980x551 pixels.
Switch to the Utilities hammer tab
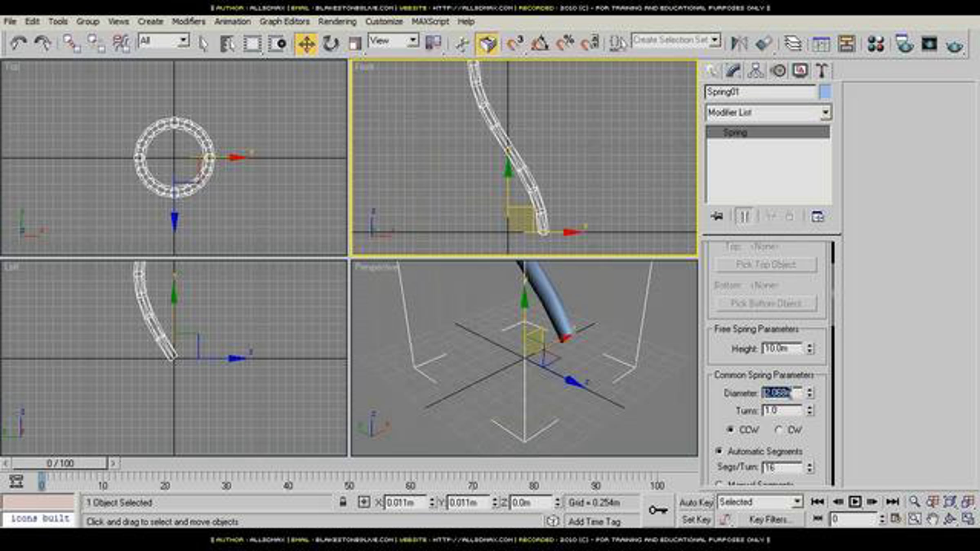point(822,70)
